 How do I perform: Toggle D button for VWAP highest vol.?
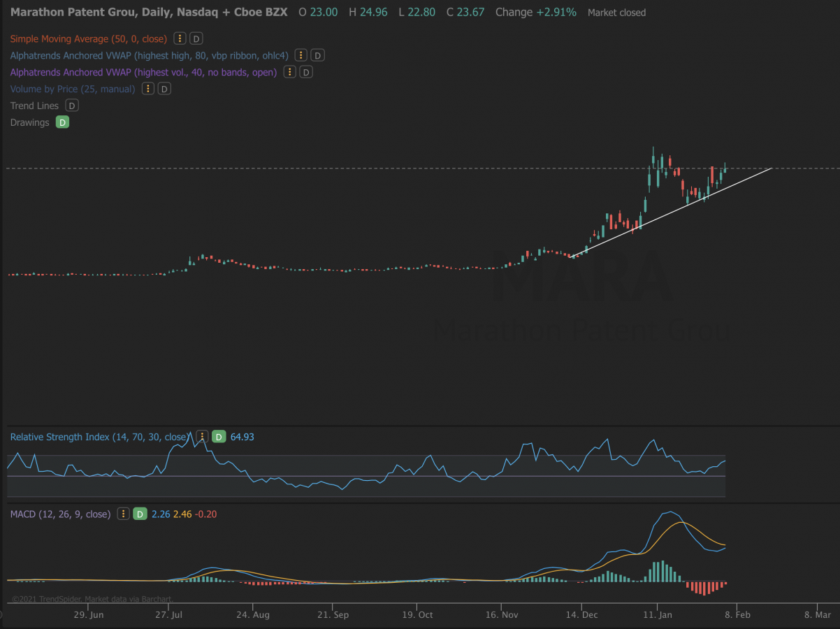(306, 72)
